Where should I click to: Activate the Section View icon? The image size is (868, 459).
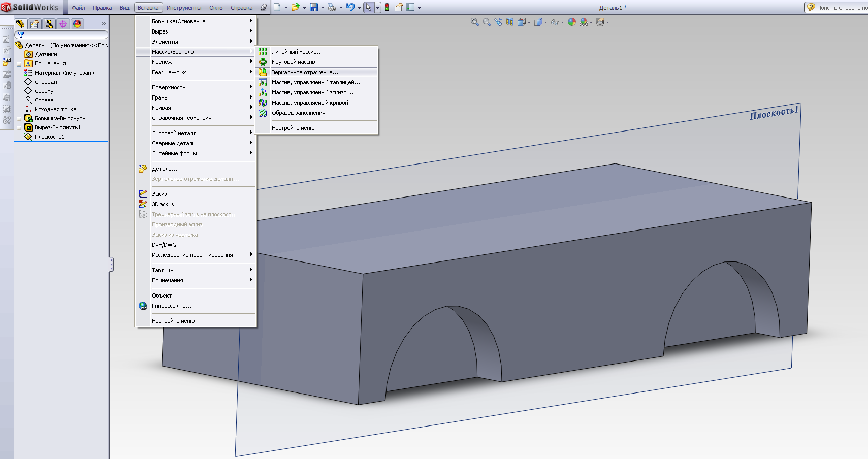(510, 22)
